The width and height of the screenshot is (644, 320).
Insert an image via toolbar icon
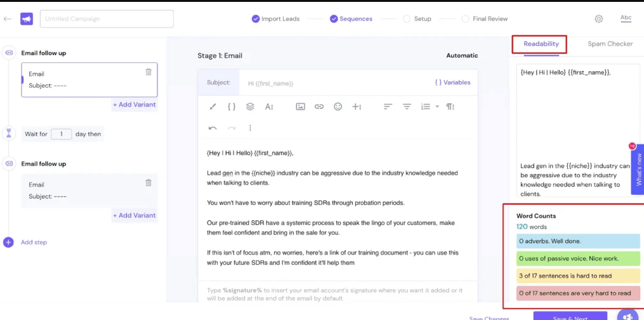click(x=301, y=107)
